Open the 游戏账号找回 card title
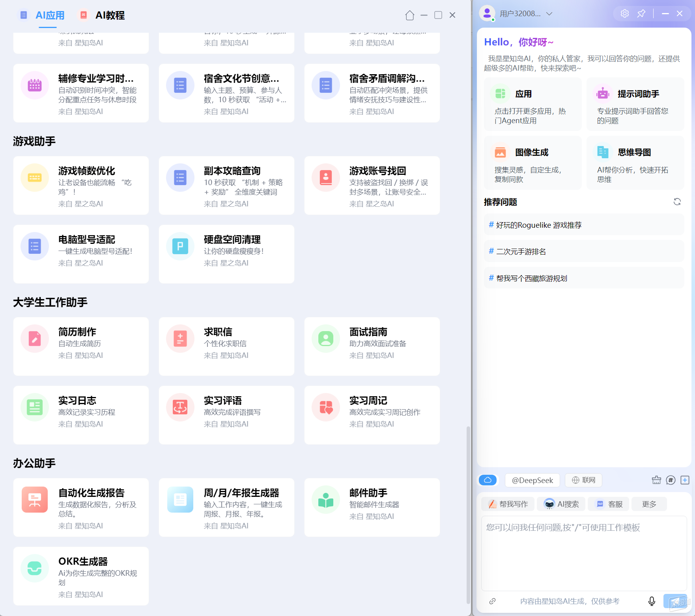695x616 pixels. click(x=378, y=171)
